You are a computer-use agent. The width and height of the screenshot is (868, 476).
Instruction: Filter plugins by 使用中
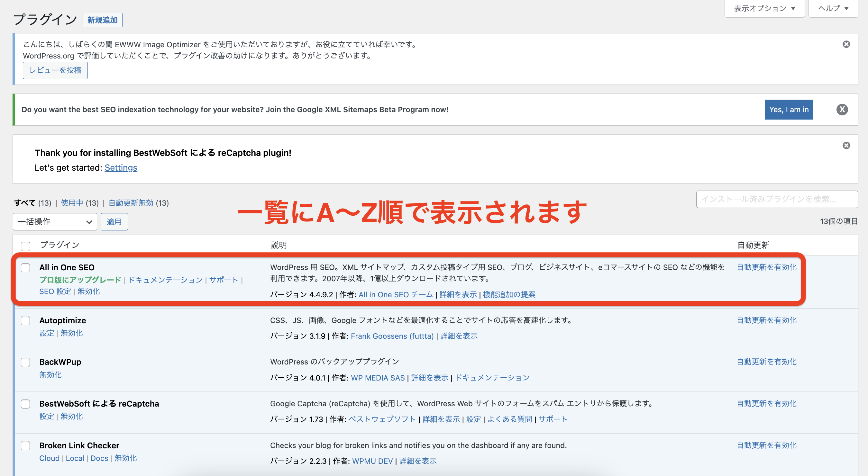(72, 203)
